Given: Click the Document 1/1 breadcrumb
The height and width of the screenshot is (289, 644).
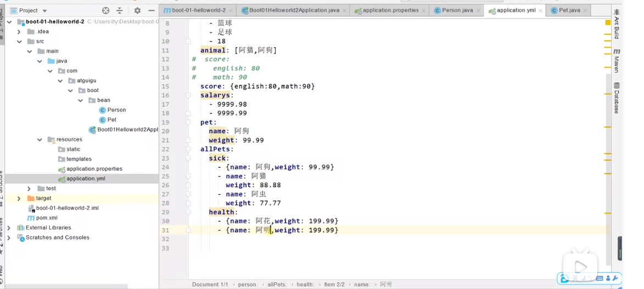Looking at the screenshot, I should point(210,284).
